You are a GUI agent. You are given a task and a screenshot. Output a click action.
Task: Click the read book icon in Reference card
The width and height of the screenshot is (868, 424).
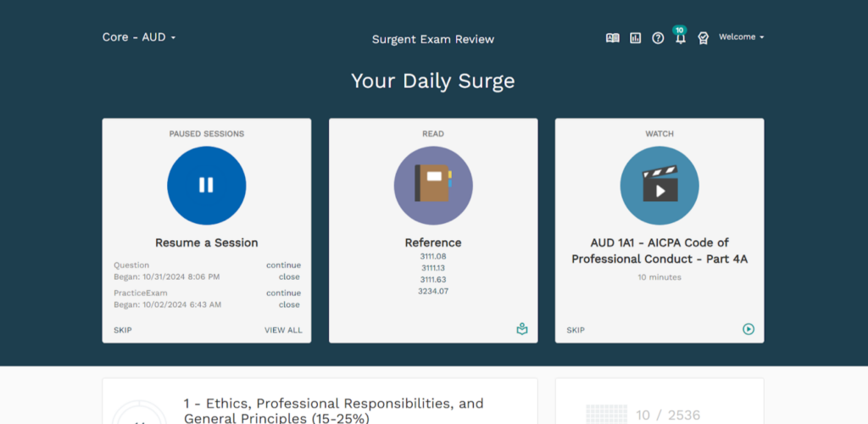522,329
